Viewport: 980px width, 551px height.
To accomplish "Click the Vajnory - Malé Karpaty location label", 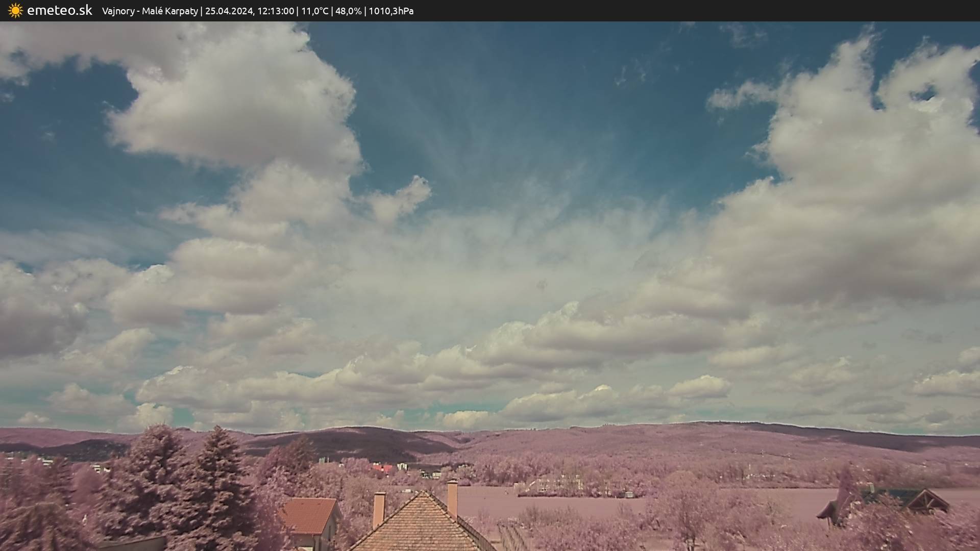I will 150,11.
